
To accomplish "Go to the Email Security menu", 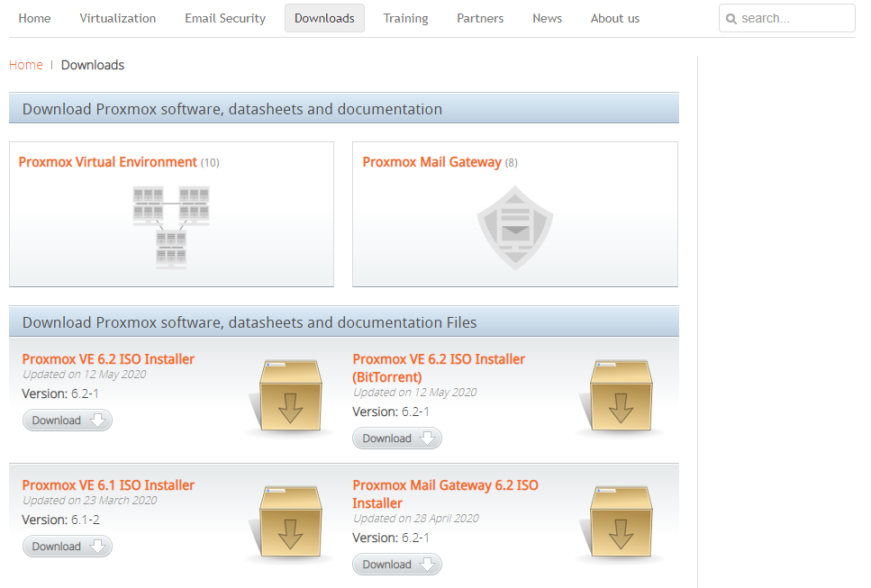I will (x=225, y=18).
